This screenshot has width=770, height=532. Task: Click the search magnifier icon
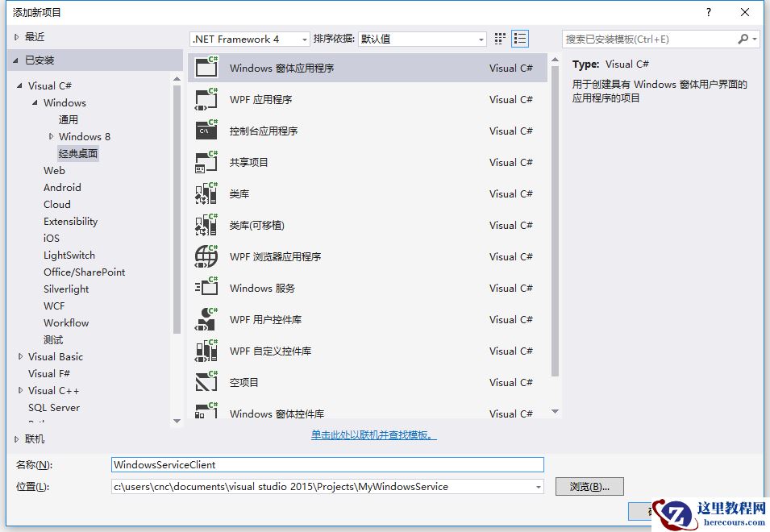(x=743, y=39)
